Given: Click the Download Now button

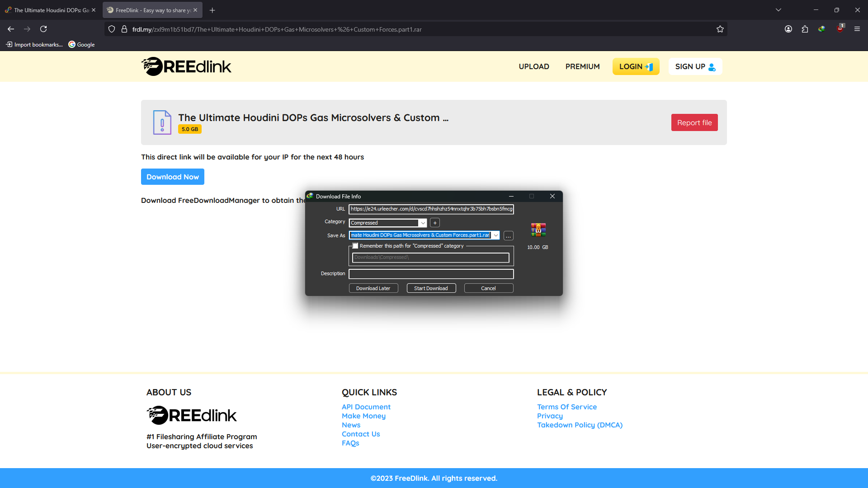Looking at the screenshot, I should [173, 177].
